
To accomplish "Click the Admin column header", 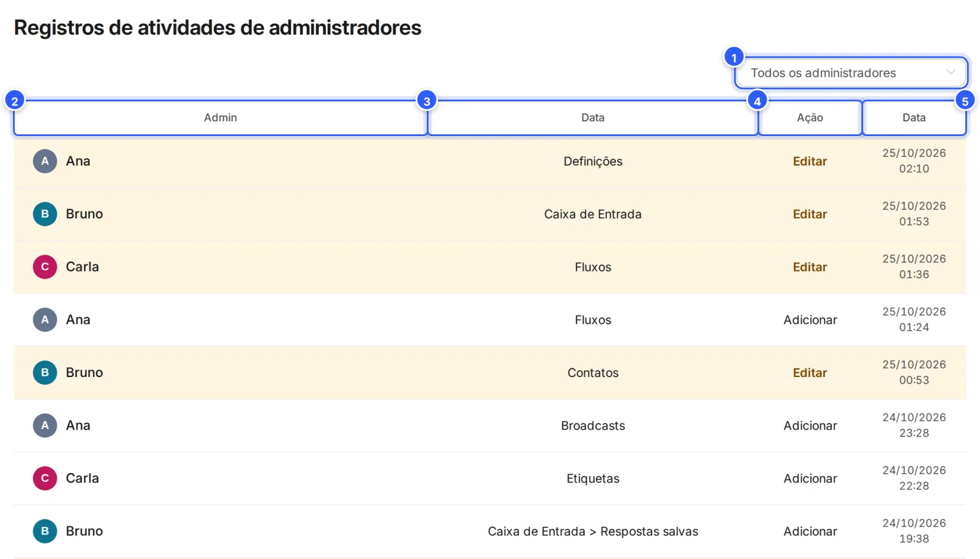I will coord(221,118).
